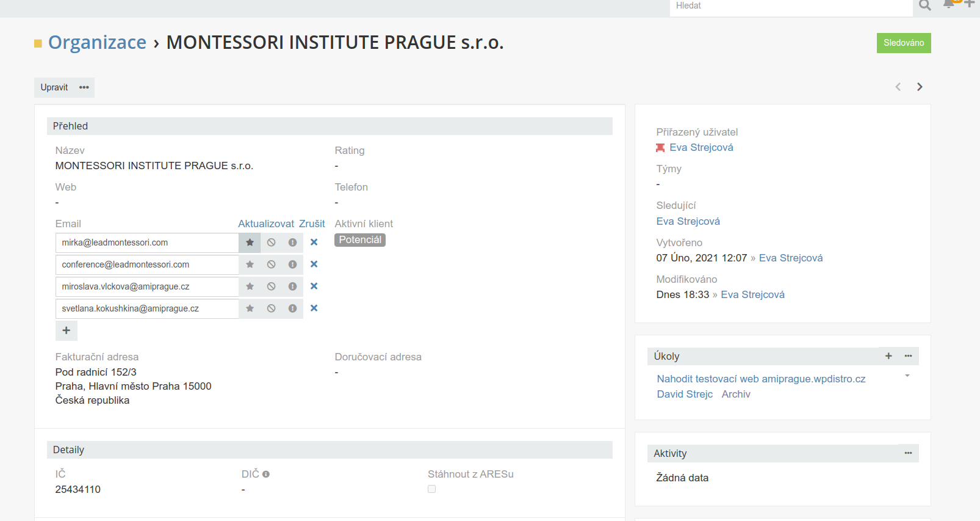Mark miroslava.vlckova@amiprague.cz as opted out
The width and height of the screenshot is (980, 521).
tap(271, 286)
